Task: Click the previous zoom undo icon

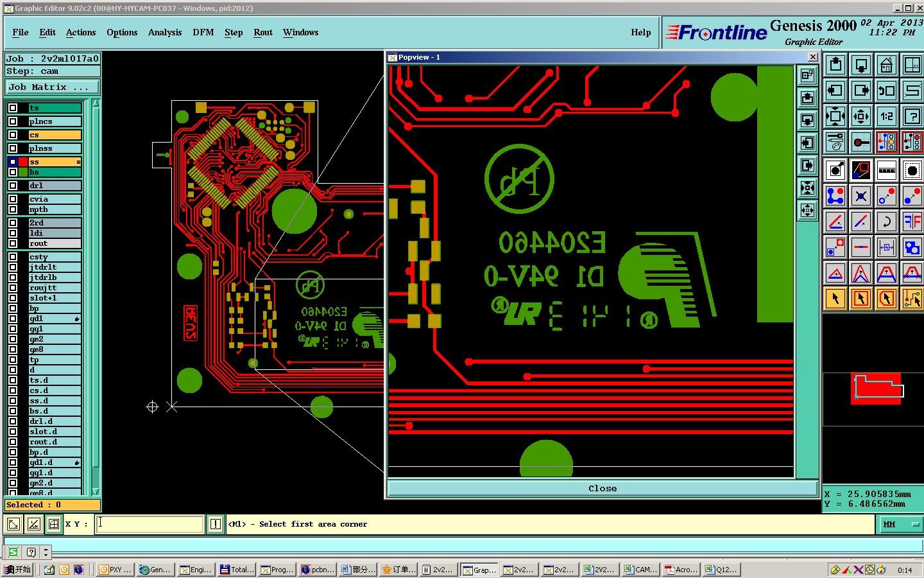Action: tap(886, 91)
